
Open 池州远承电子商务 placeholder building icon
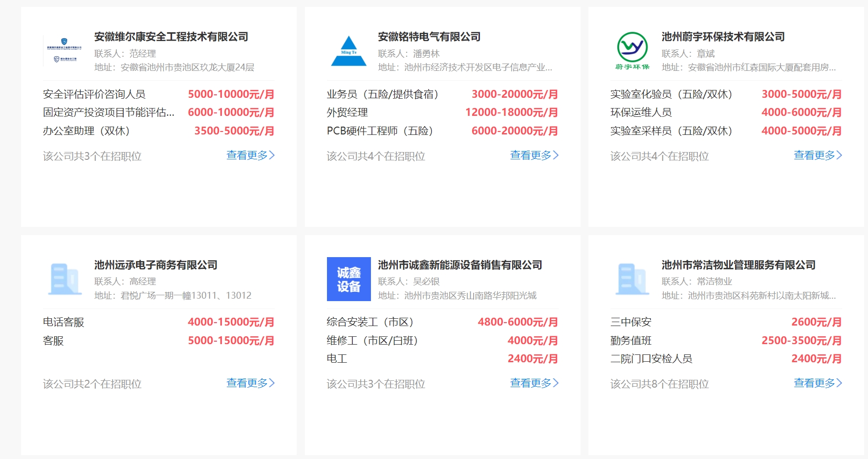click(65, 279)
